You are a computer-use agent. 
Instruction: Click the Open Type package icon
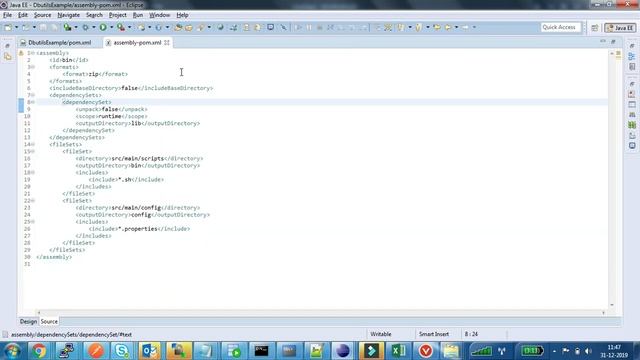178,27
